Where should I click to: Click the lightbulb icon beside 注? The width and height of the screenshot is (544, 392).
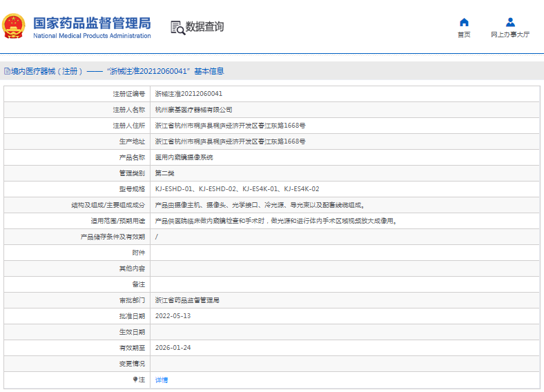point(135,380)
